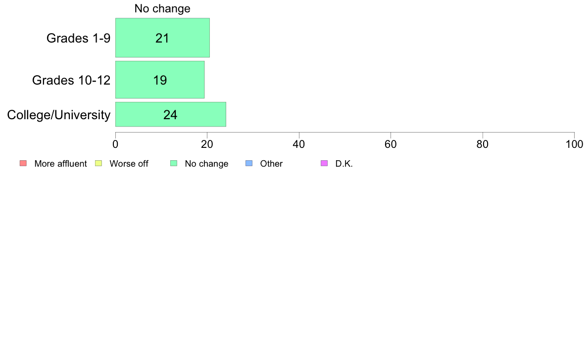
Task: Click the 40 tick label on x-axis
Action: (x=299, y=144)
